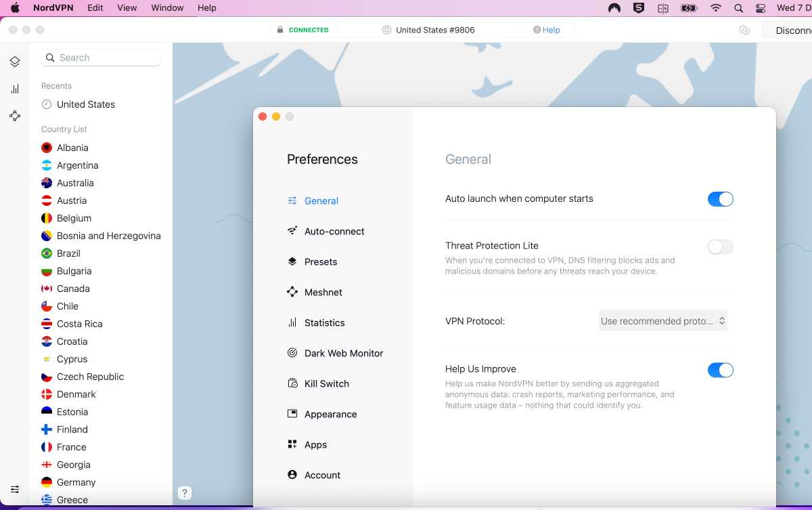Screen dimensions: 812x510
Task: Click the Australia flag icon
Action: [47, 183]
